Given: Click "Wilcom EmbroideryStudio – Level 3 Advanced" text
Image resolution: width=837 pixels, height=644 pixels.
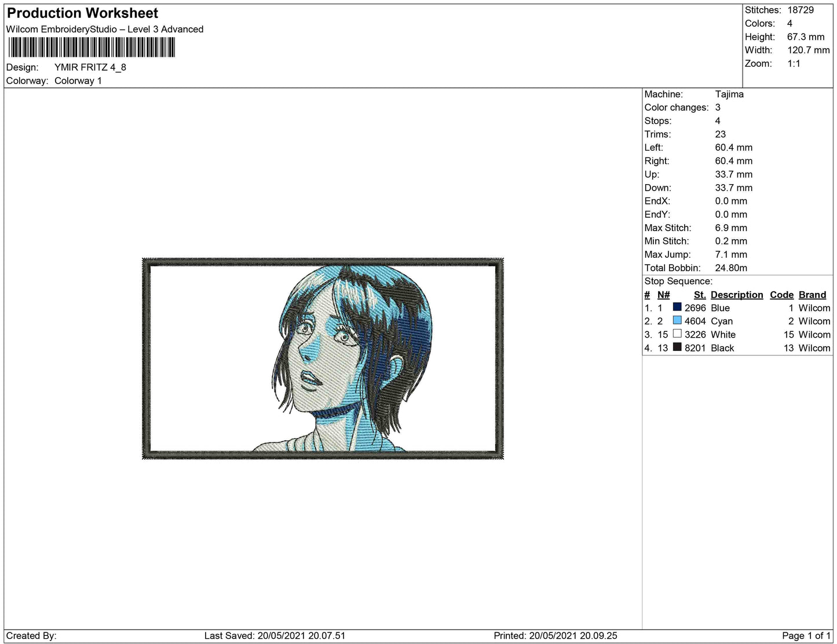Looking at the screenshot, I should tap(105, 29).
